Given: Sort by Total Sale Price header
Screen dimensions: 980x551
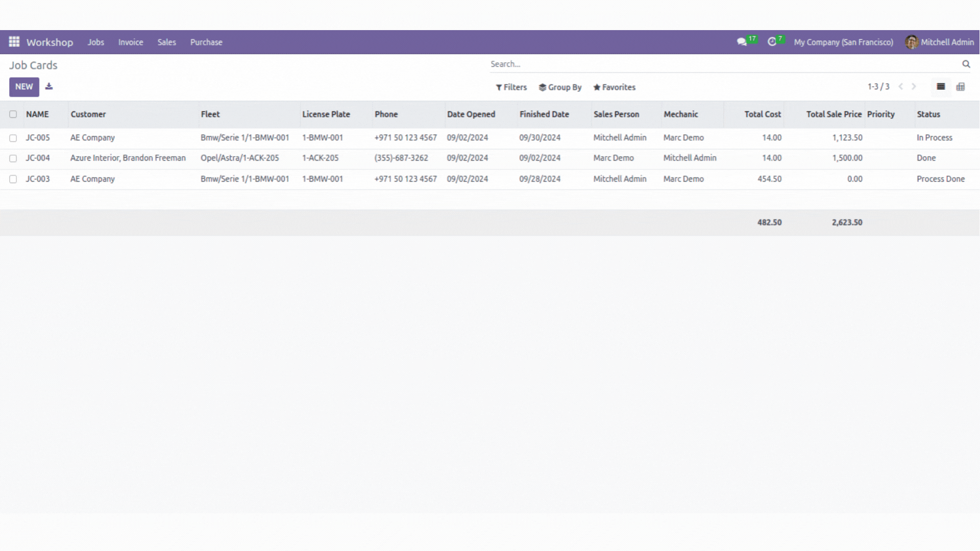Looking at the screenshot, I should point(834,114).
